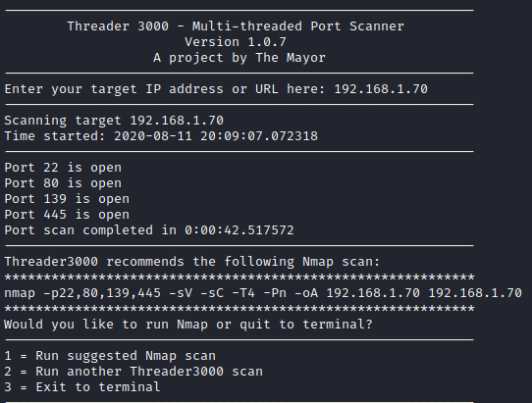This screenshot has height=403, width=532.
Task: Click the Threader 3000 title line
Action: click(x=236, y=26)
